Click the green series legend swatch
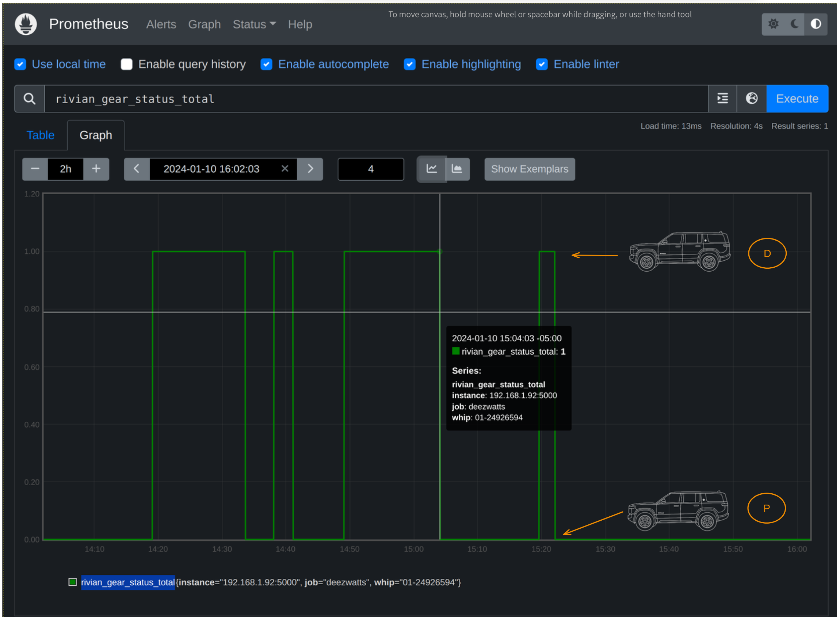This screenshot has height=620, width=840. pos(73,582)
